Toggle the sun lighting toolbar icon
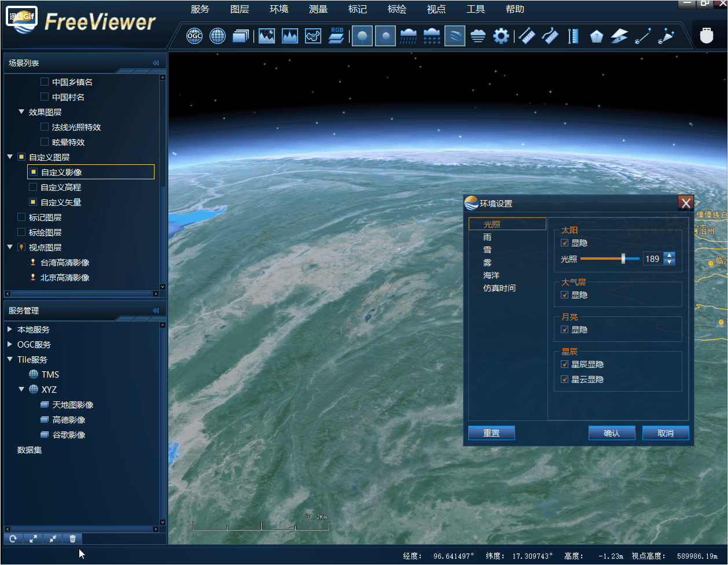 click(x=362, y=36)
